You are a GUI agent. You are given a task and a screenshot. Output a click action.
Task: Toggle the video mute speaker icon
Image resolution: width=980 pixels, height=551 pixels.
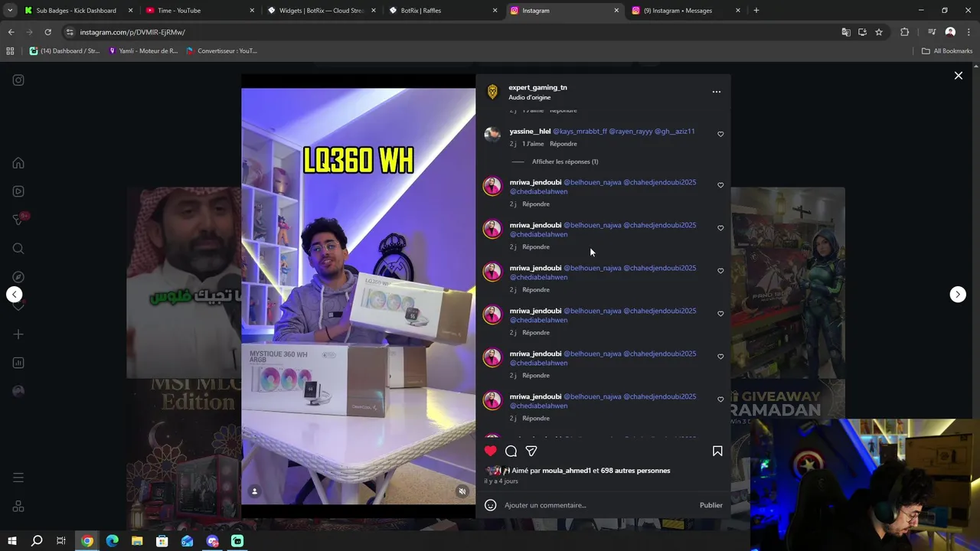coord(462,491)
